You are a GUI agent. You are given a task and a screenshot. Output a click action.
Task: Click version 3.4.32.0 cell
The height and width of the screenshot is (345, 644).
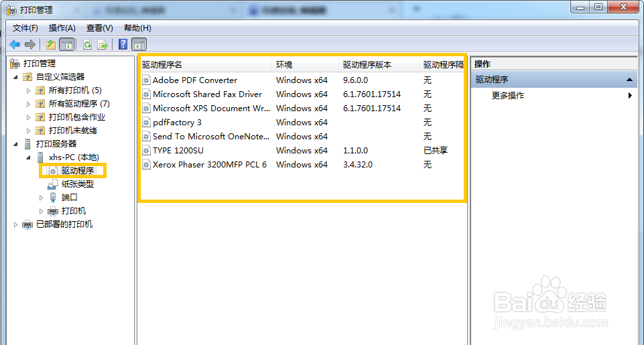click(358, 165)
